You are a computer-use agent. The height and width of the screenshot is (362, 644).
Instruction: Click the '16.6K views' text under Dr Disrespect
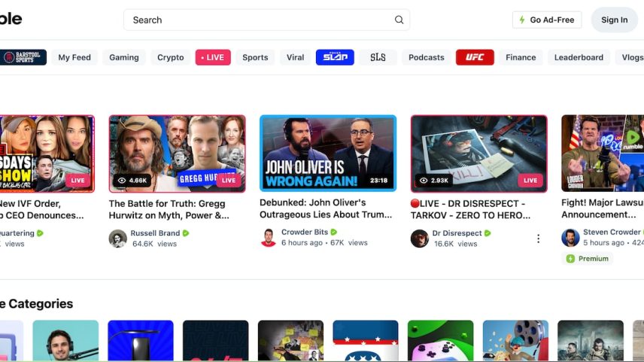point(455,244)
